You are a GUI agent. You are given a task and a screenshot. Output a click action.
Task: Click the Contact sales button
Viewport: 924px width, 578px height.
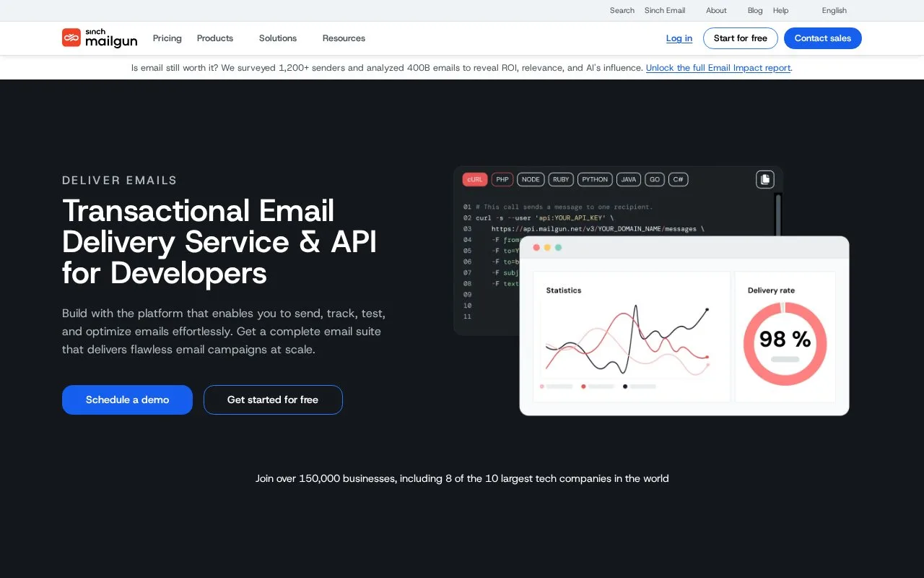[x=823, y=38]
